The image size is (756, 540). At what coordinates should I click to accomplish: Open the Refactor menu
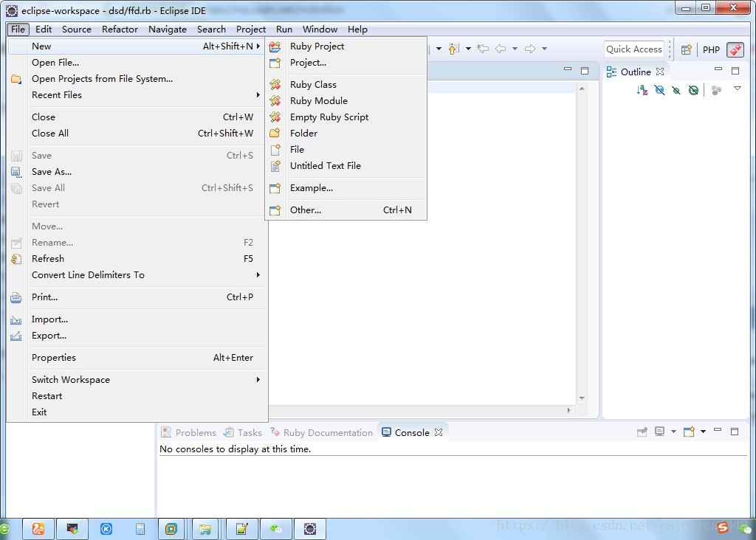tap(120, 30)
